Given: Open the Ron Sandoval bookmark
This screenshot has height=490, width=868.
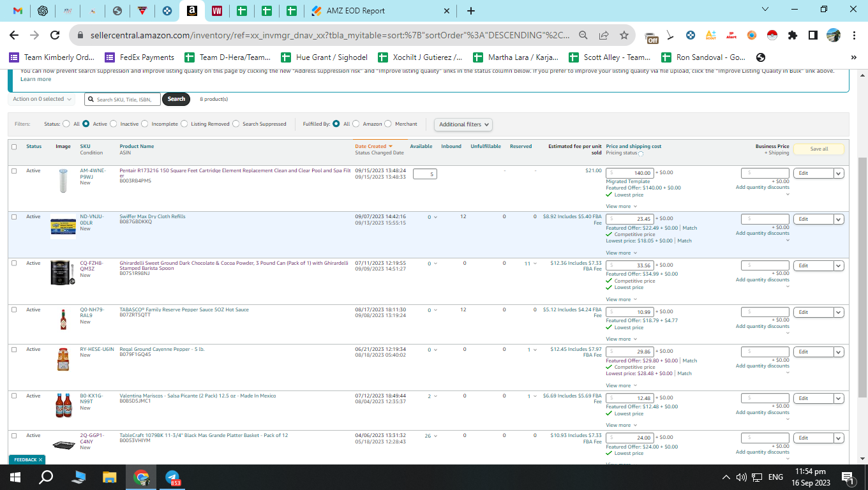Looking at the screenshot, I should [703, 57].
